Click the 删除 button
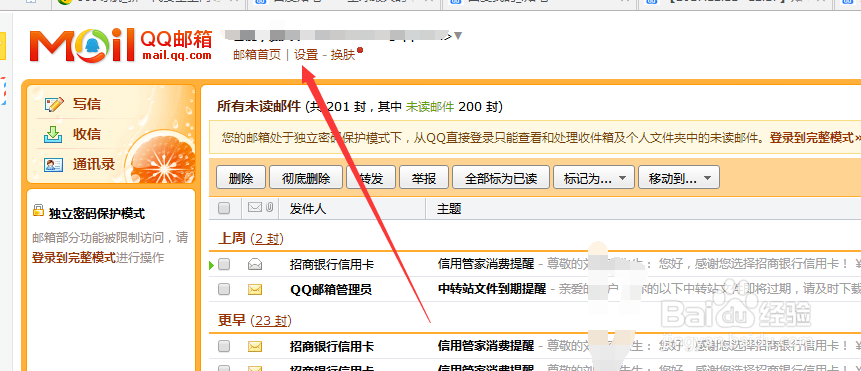The image size is (861, 371). coord(241,178)
